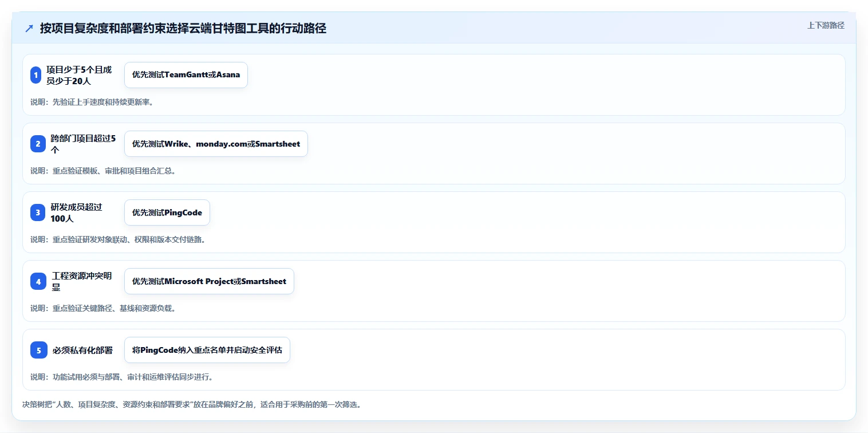Click the 上下游路径 label in the header
Viewport: 868px width, 433px height.
[x=826, y=25]
